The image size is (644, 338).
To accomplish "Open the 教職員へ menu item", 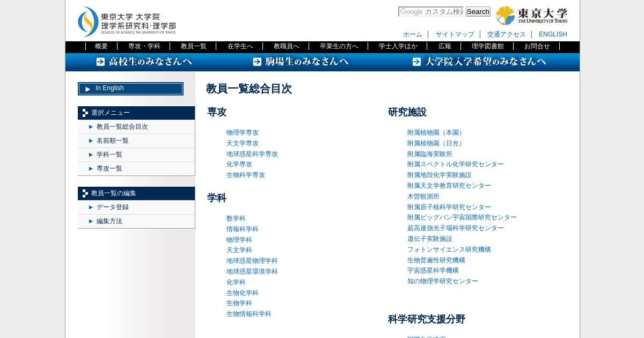I will [x=286, y=46].
